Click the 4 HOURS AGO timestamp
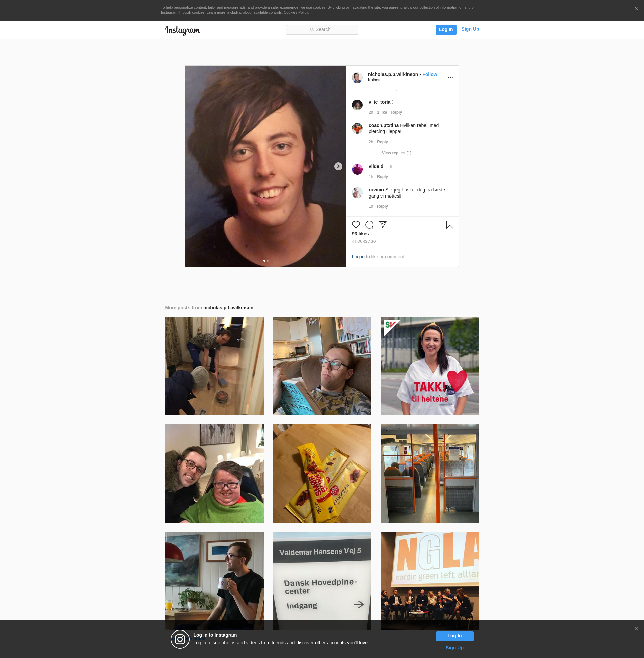The height and width of the screenshot is (658, 644). tap(364, 242)
